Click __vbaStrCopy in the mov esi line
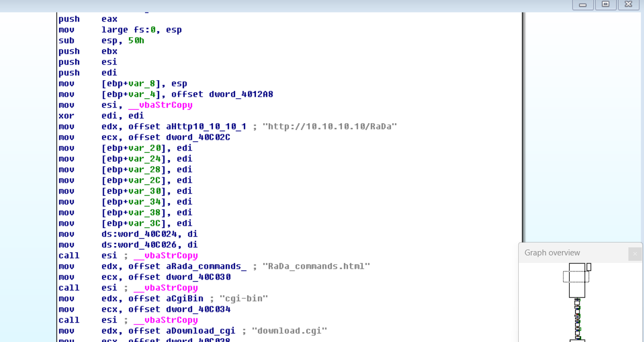644x342 pixels. point(161,105)
